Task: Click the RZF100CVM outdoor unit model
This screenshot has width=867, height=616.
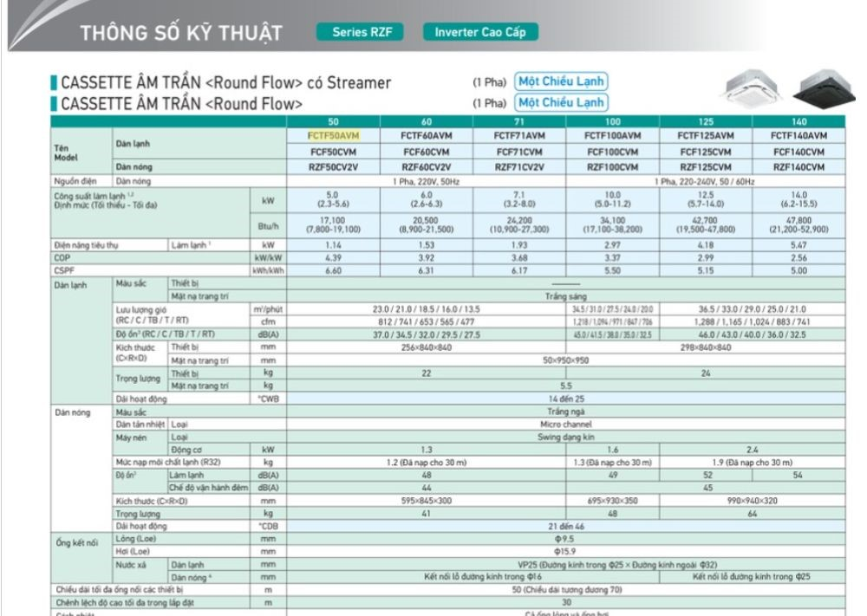Action: (612, 166)
